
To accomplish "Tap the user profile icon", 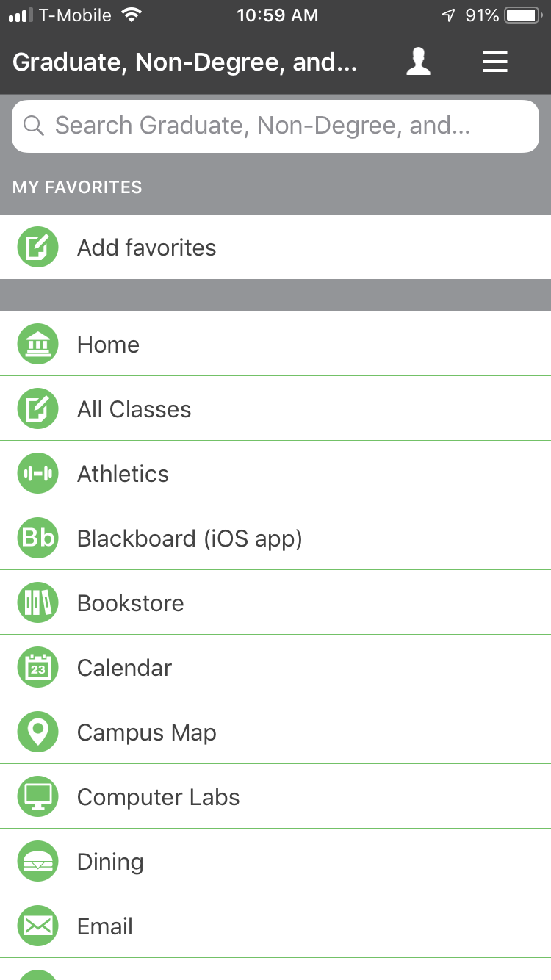I will pos(419,62).
